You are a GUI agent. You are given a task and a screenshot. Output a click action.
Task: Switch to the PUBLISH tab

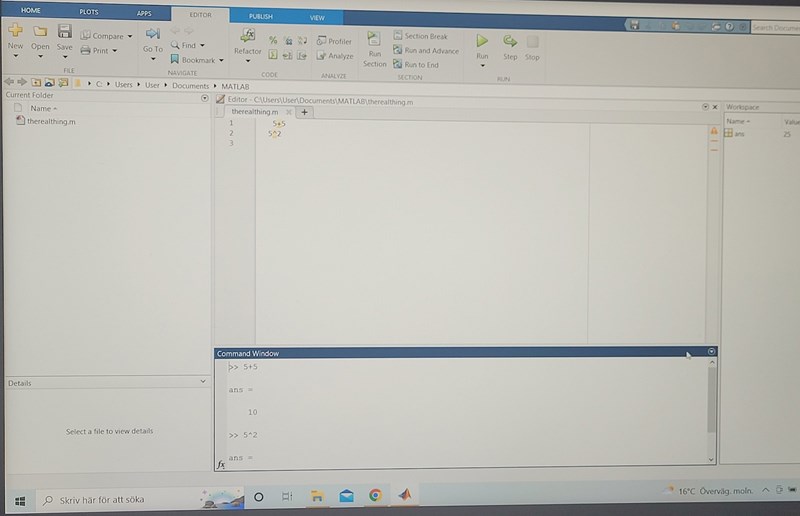(260, 17)
